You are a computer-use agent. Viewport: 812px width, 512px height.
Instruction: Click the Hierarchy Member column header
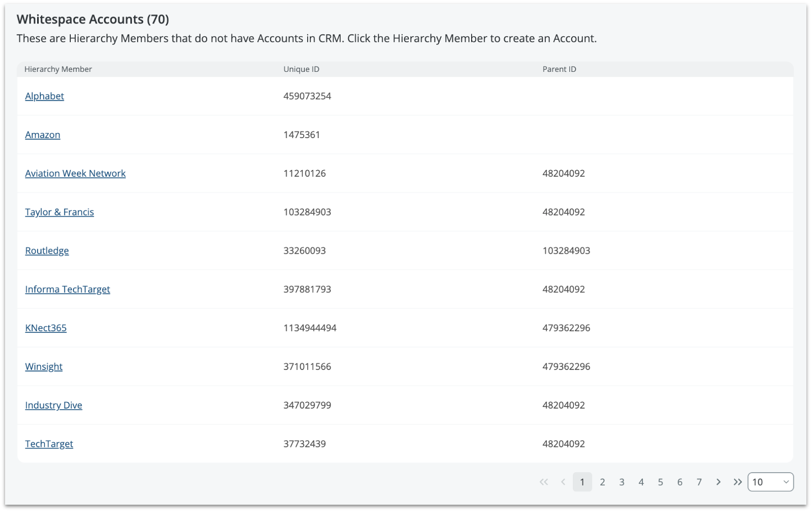pos(58,69)
